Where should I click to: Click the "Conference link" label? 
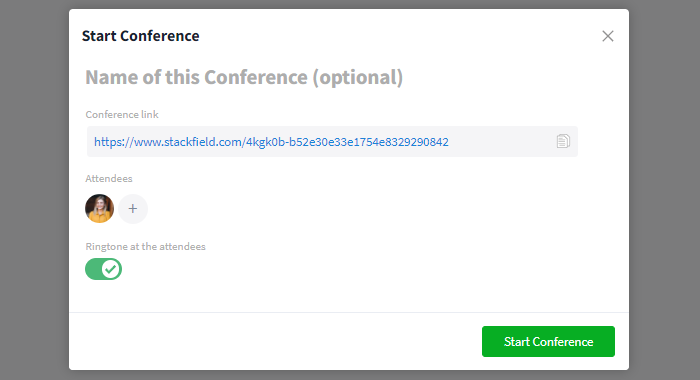click(x=122, y=115)
